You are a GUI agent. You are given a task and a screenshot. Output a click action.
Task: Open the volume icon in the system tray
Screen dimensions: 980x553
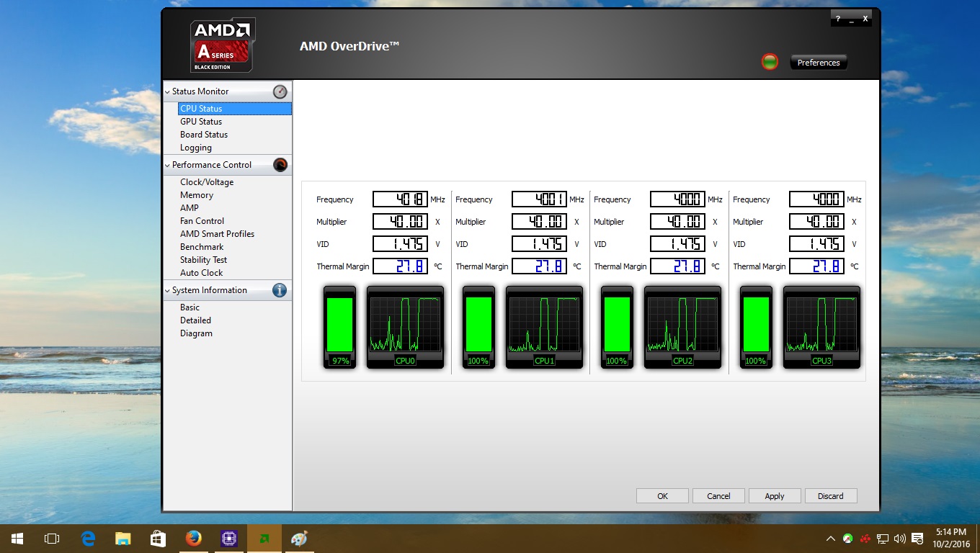(x=900, y=538)
